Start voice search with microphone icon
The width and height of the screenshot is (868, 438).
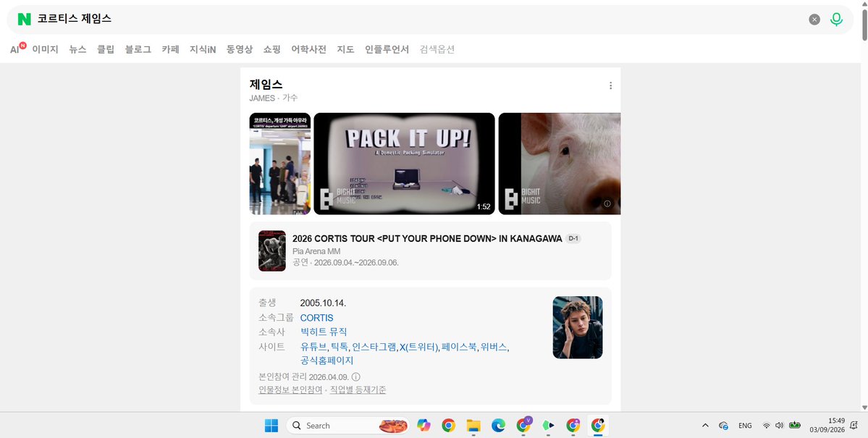click(x=836, y=20)
